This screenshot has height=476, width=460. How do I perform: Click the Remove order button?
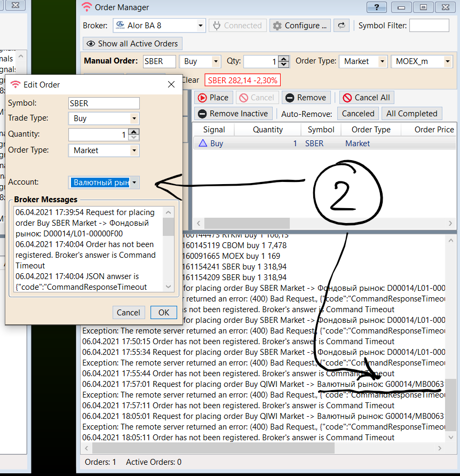(x=306, y=98)
